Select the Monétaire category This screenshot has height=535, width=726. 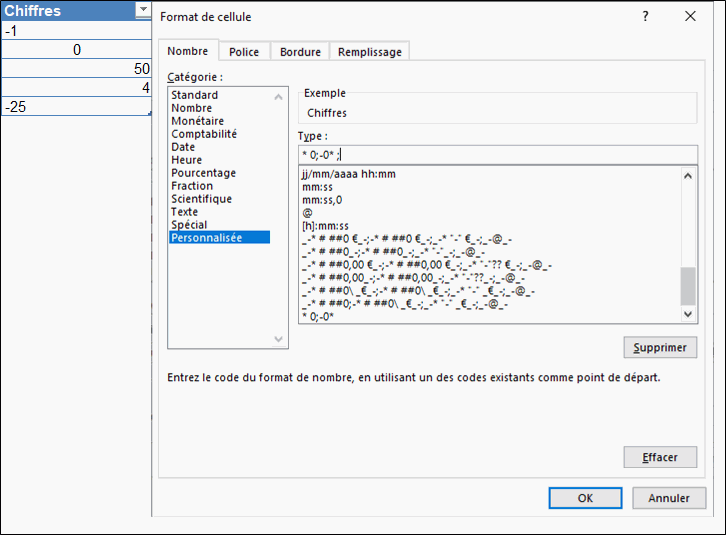197,121
